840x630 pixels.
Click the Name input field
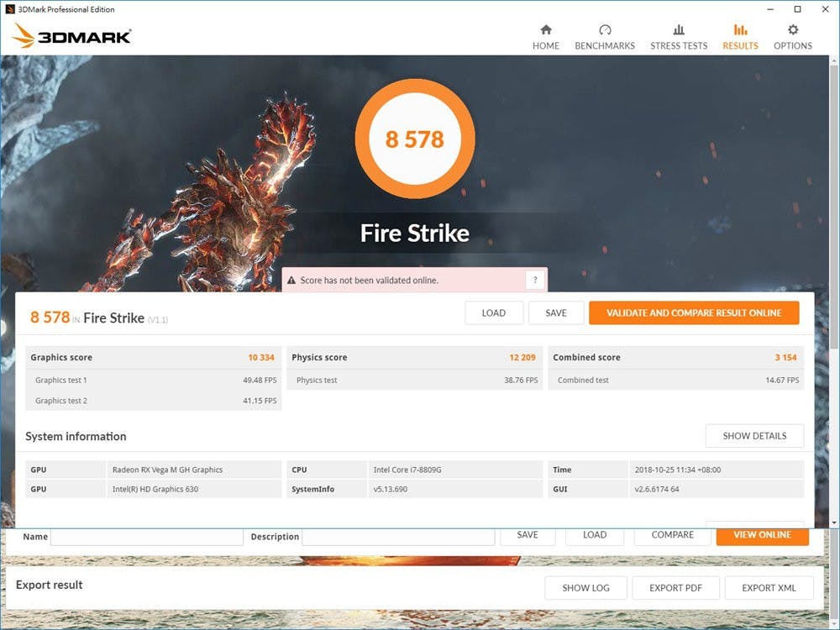click(x=147, y=537)
